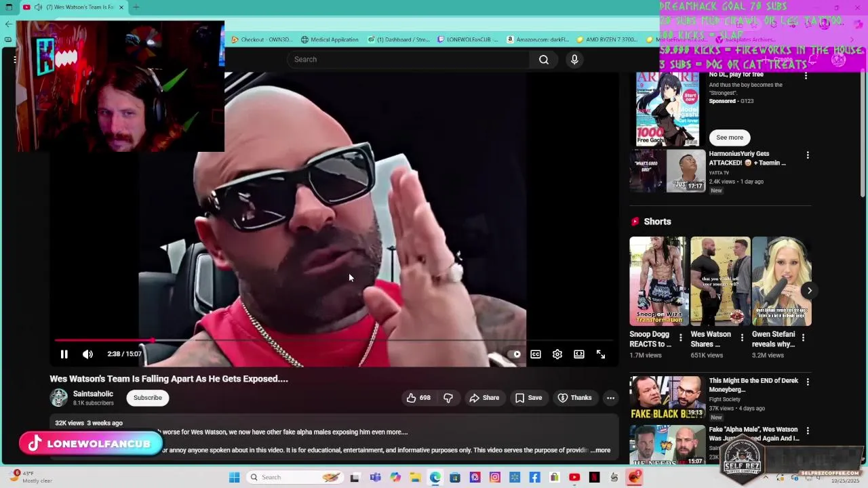Open options for HarmoniusYuriy Gets ATTACKED video
Viewport: 868px width, 488px height.
(808, 155)
